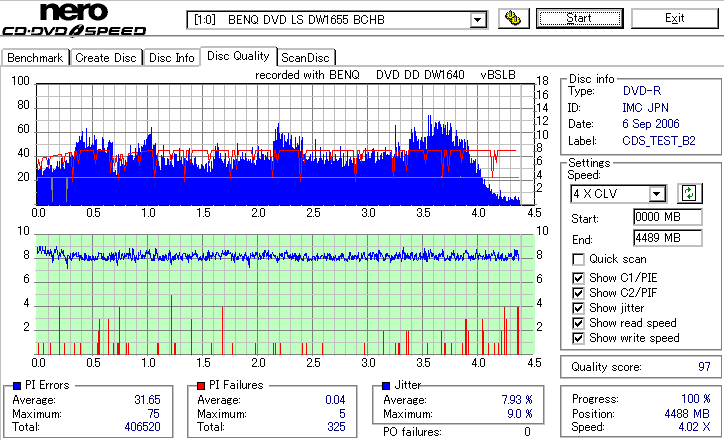
Task: Toggle the Show read speed checkbox
Action: click(x=578, y=323)
